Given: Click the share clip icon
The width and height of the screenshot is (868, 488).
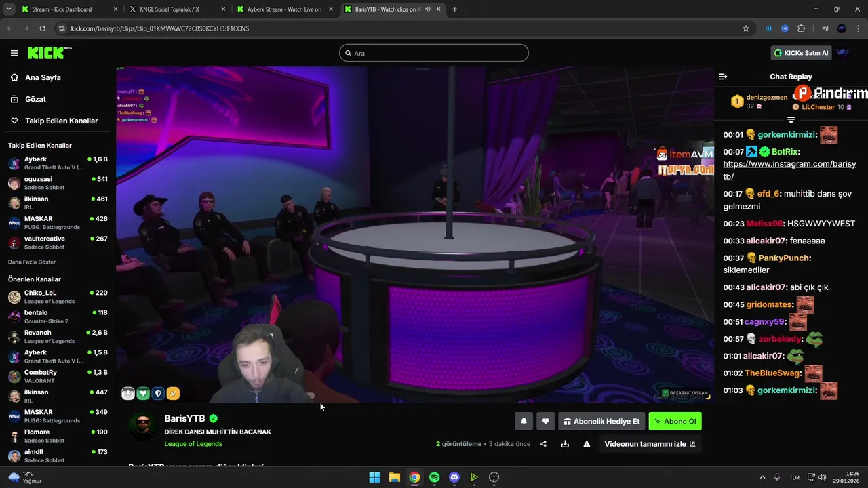Looking at the screenshot, I should pos(543,444).
